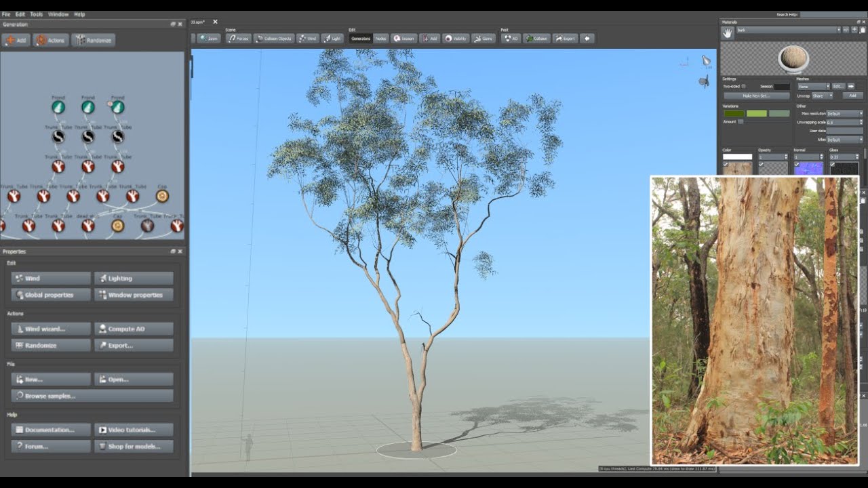This screenshot has height=488, width=868.
Task: Click the viewport camera icon below the light icon
Action: [x=704, y=81]
